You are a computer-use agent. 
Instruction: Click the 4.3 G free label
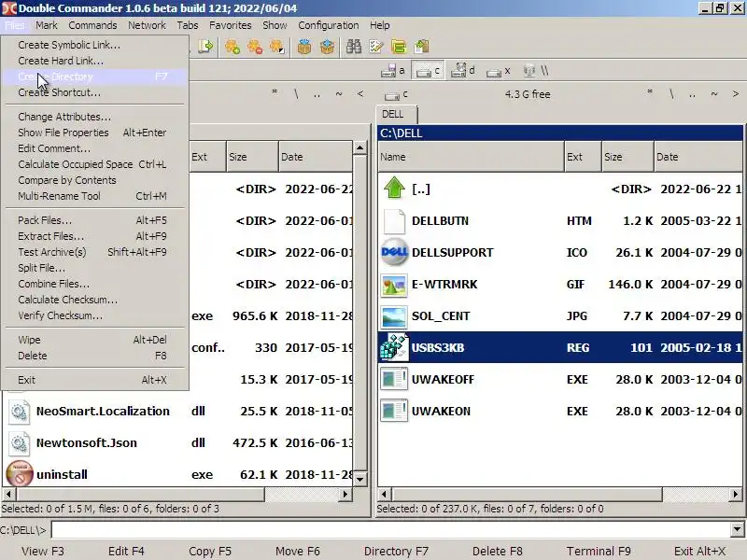528,94
